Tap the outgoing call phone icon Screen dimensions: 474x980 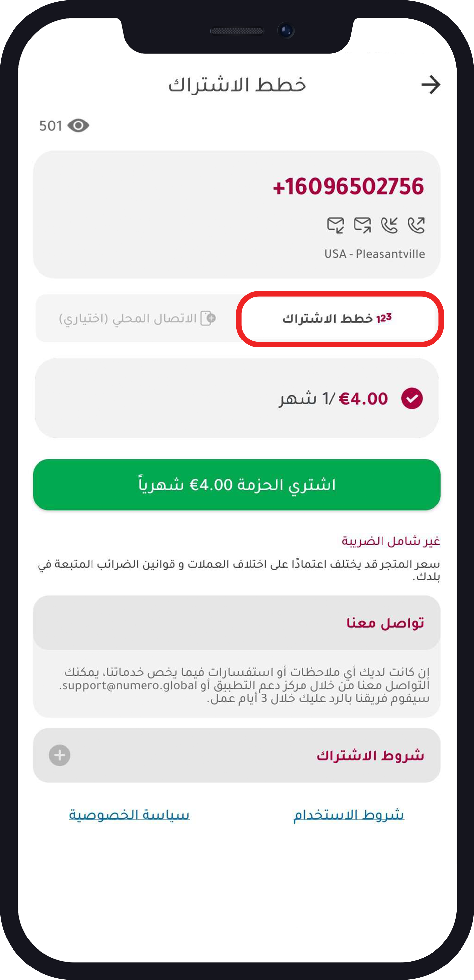[x=416, y=225]
